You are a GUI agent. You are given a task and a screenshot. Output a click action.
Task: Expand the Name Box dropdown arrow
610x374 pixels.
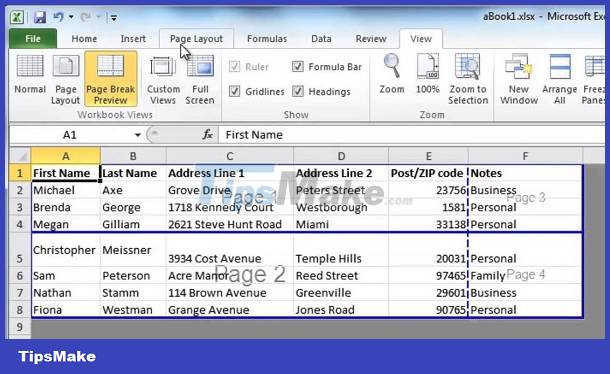[138, 135]
